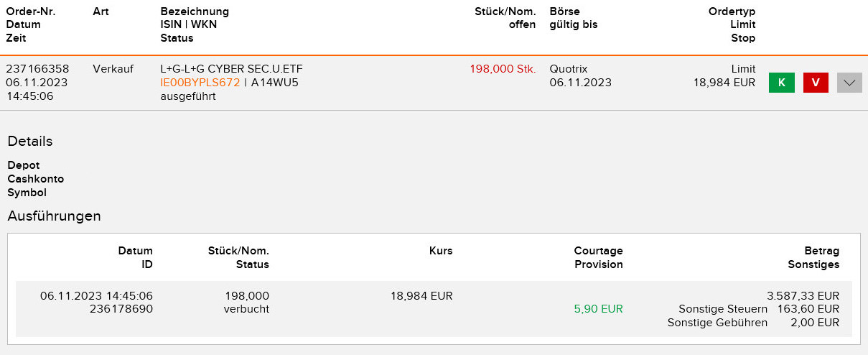Click the Order-Nr. column header

pyautogui.click(x=31, y=11)
